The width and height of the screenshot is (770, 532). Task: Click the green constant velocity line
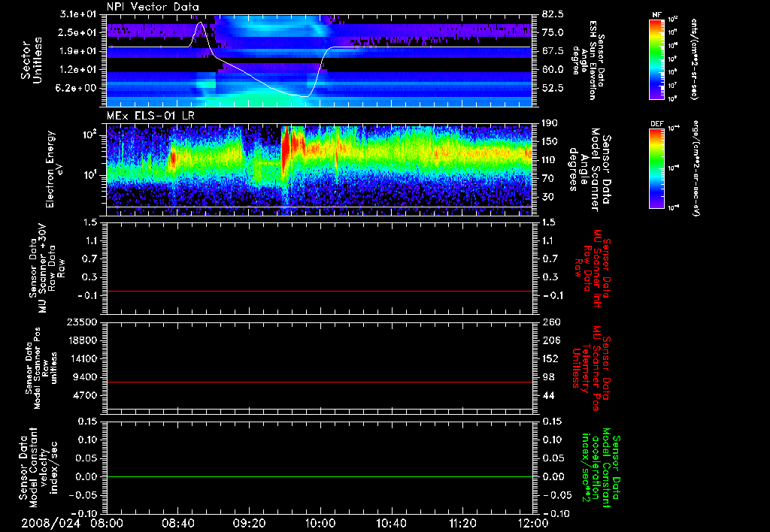320,476
